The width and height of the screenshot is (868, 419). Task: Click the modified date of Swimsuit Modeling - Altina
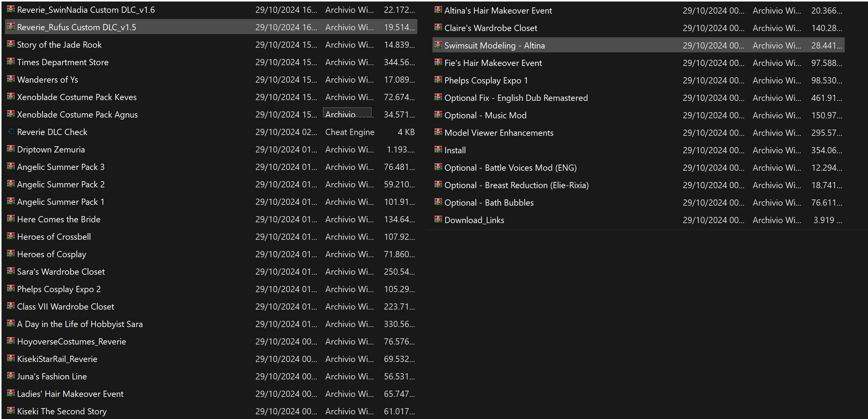coord(713,46)
